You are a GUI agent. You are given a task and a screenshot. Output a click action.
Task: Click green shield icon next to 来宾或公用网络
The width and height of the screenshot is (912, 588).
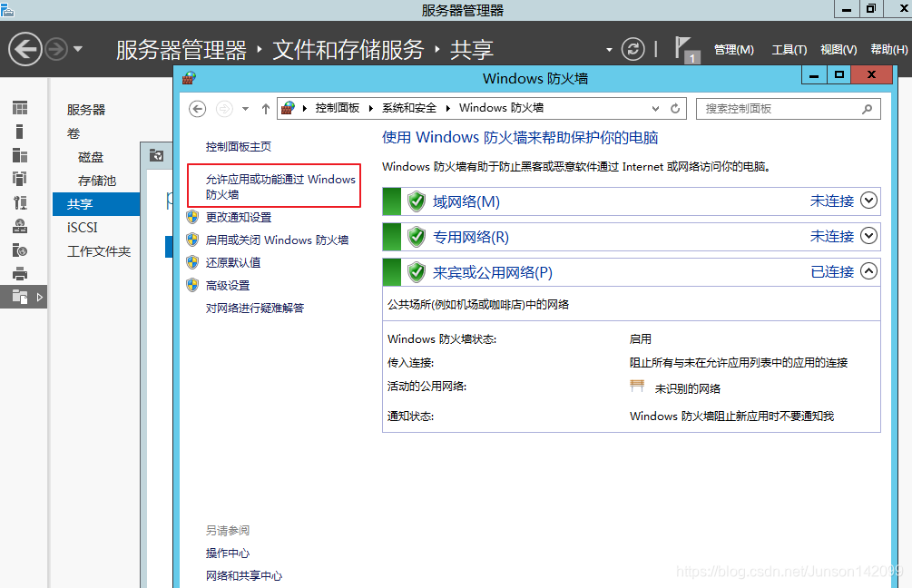[417, 271]
